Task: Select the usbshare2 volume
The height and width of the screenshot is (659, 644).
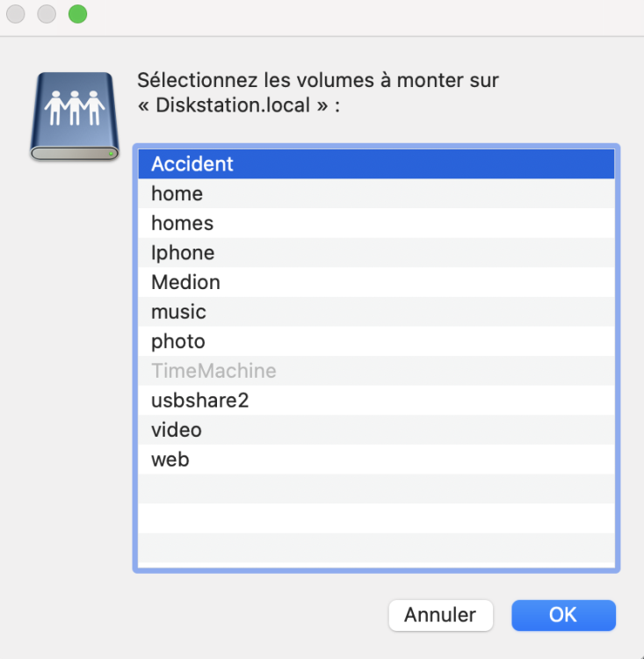Action: pos(199,401)
